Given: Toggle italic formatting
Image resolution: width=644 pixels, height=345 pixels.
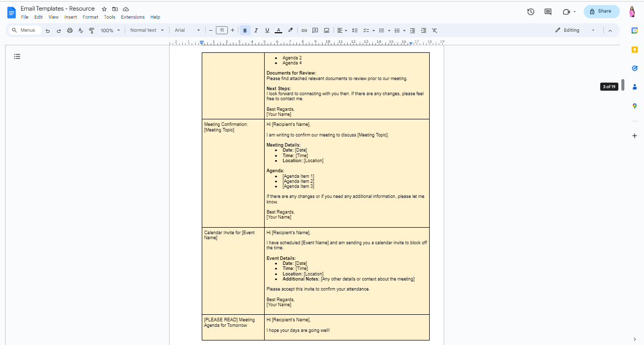Looking at the screenshot, I should pyautogui.click(x=256, y=30).
